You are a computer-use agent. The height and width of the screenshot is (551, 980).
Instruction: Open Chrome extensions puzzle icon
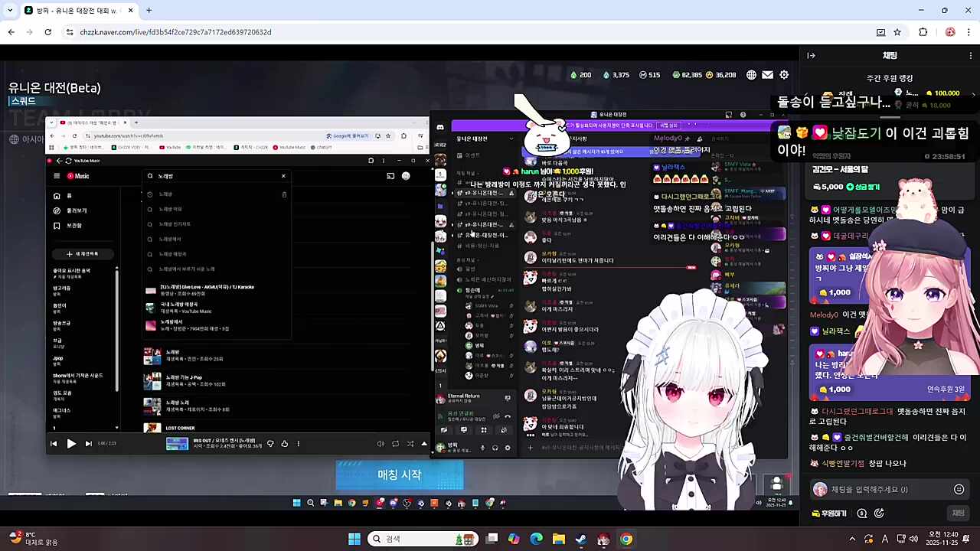point(923,32)
